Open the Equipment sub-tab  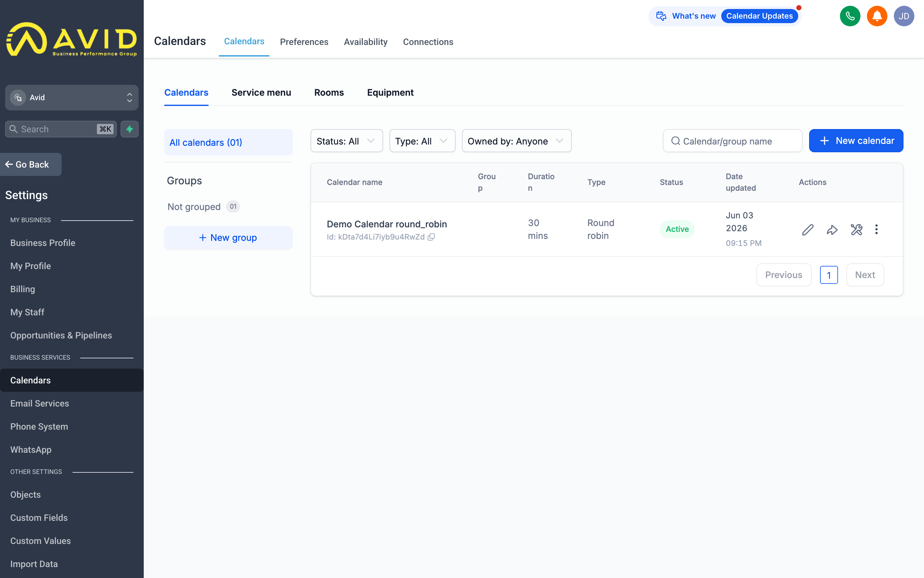coord(390,92)
